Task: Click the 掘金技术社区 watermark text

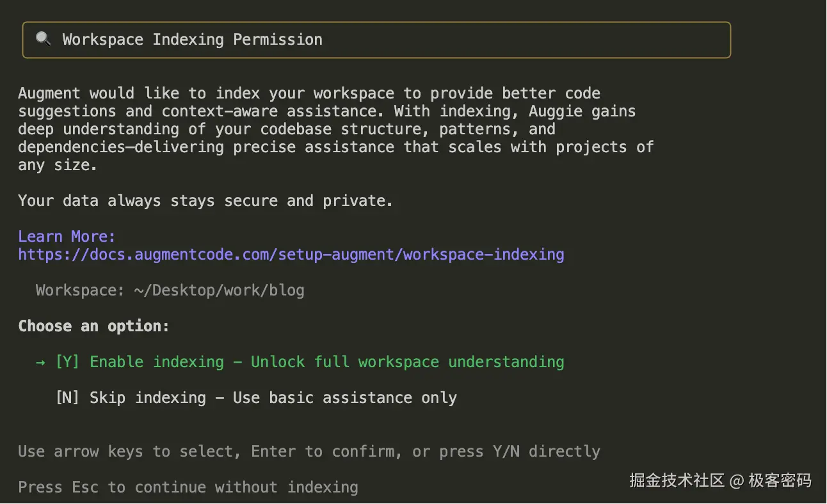Action: [x=677, y=480]
